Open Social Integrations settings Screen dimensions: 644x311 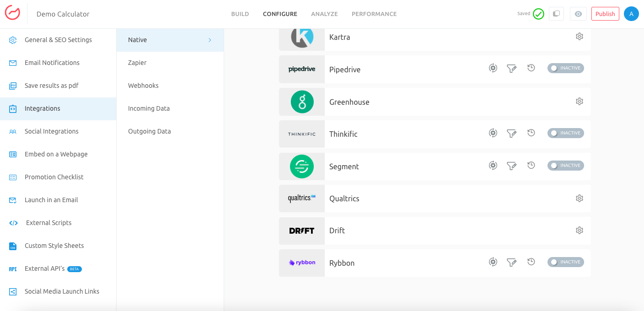(58, 131)
